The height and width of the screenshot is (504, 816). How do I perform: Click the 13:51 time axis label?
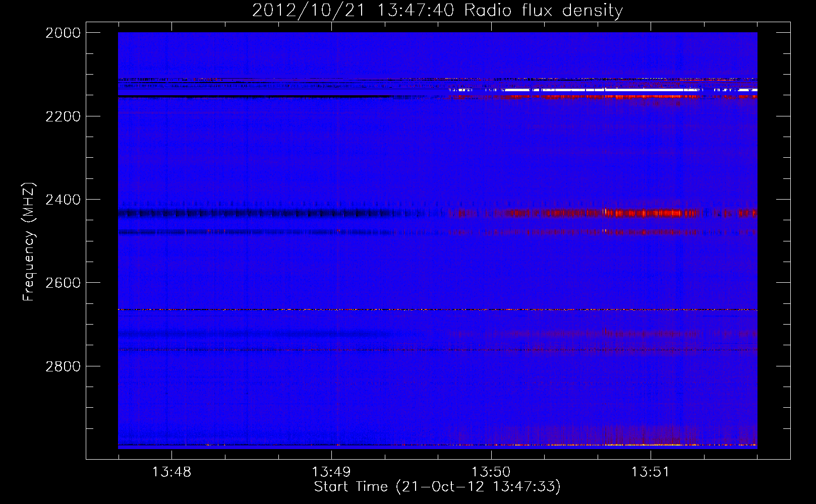coord(651,472)
